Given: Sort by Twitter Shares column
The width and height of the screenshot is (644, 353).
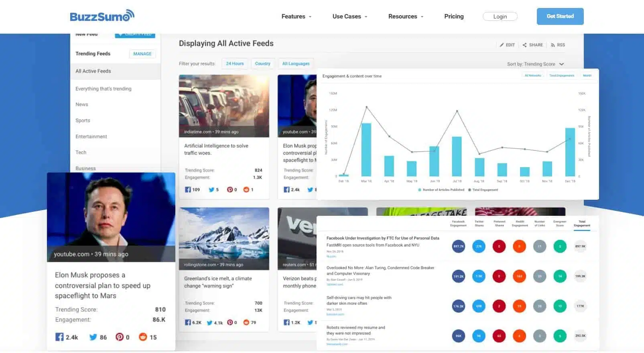Looking at the screenshot, I should 479,223.
